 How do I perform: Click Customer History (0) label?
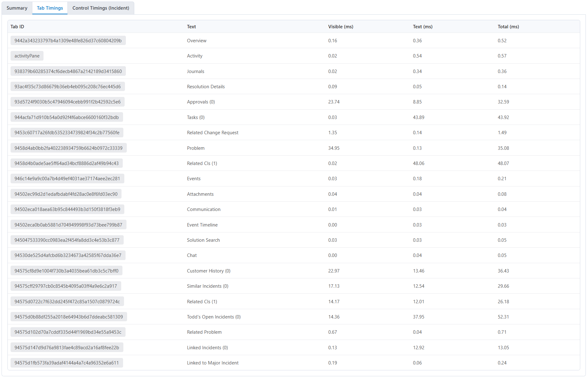[x=209, y=271]
